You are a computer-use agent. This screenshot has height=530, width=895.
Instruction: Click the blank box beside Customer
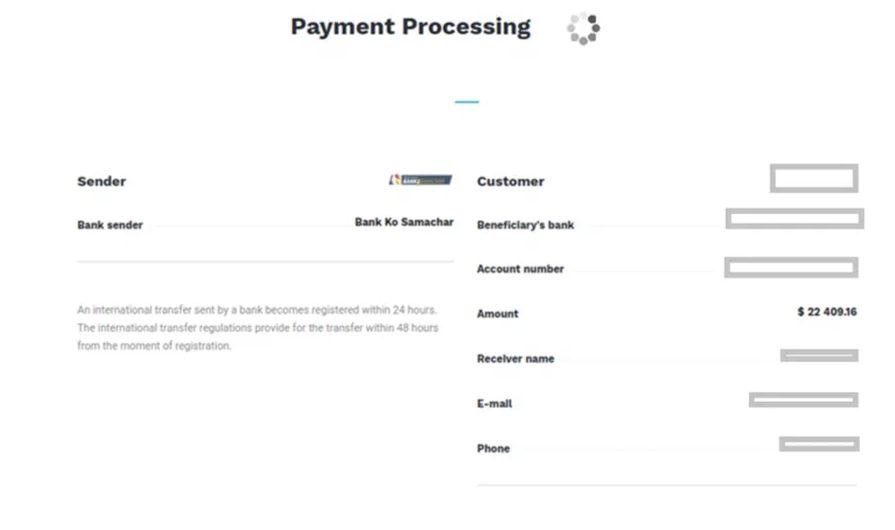tap(814, 179)
